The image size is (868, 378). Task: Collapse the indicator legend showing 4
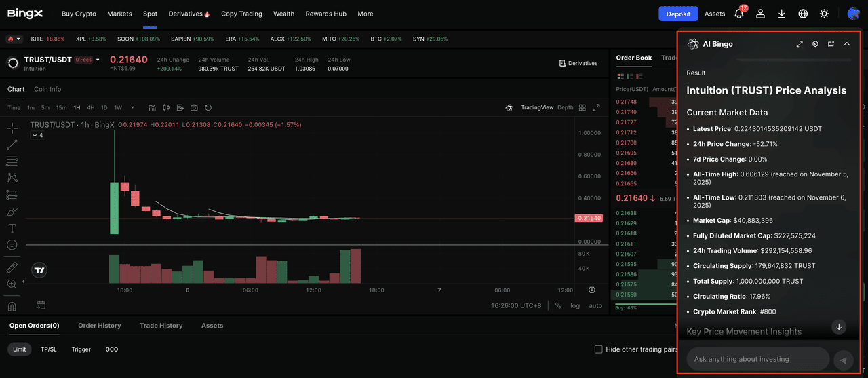(x=37, y=135)
